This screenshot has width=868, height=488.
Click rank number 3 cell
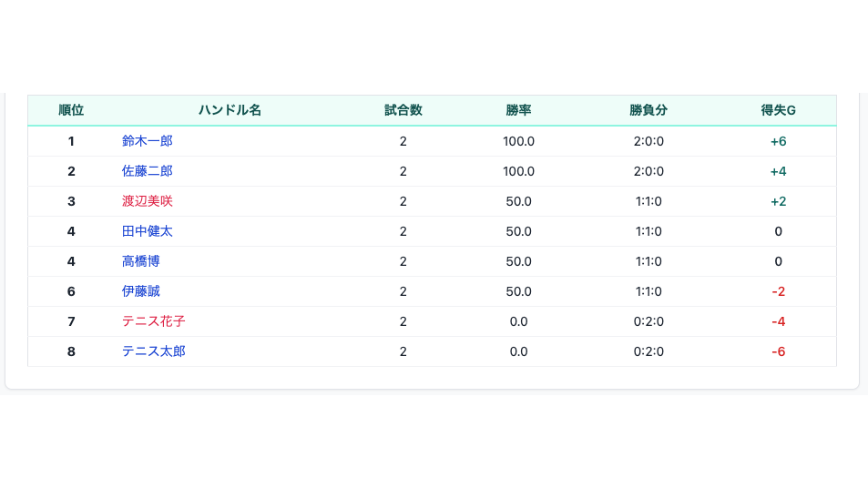pos(71,201)
